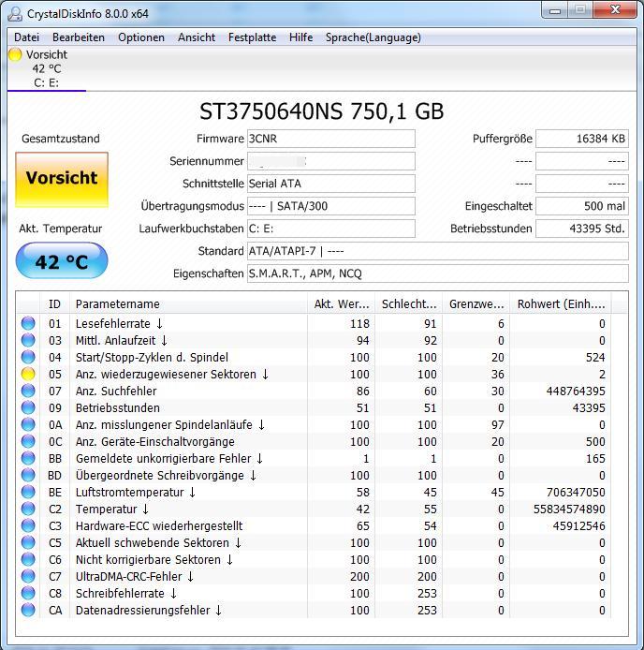Select the yellow Vorsicht disk status icon
Image resolution: width=644 pixels, height=650 pixels.
point(15,54)
